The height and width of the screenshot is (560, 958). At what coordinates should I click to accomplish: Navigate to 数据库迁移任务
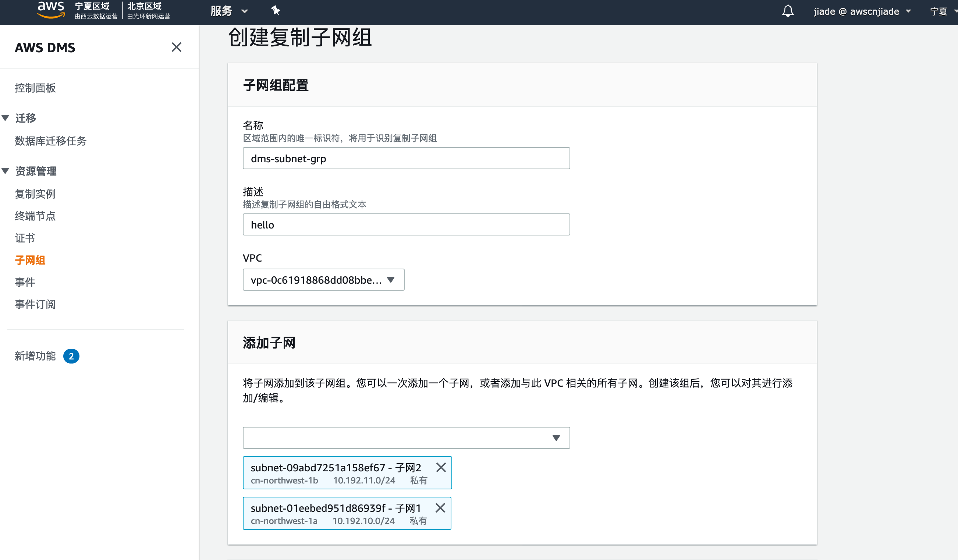coord(50,141)
